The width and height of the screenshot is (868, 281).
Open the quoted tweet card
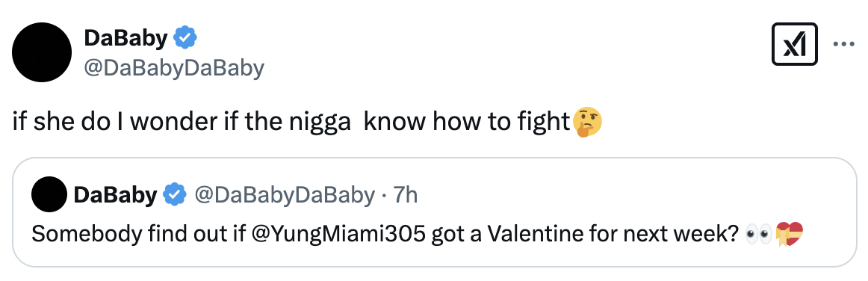[435, 213]
